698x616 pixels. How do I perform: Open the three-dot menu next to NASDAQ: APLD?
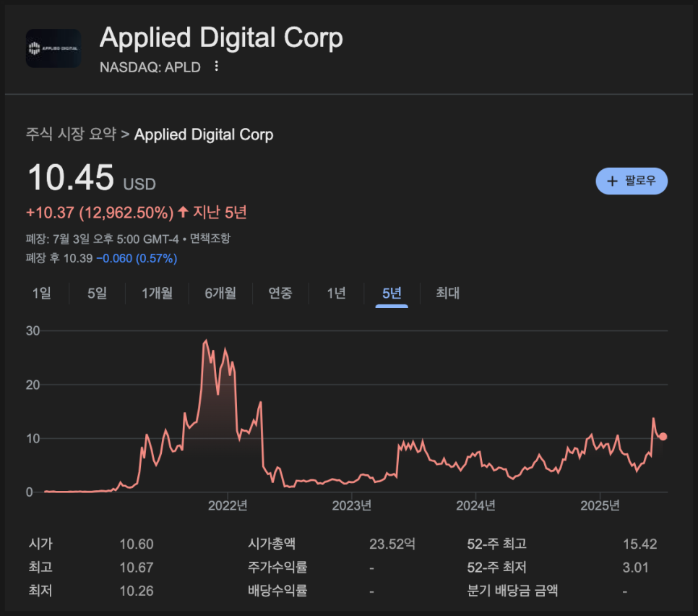[216, 67]
